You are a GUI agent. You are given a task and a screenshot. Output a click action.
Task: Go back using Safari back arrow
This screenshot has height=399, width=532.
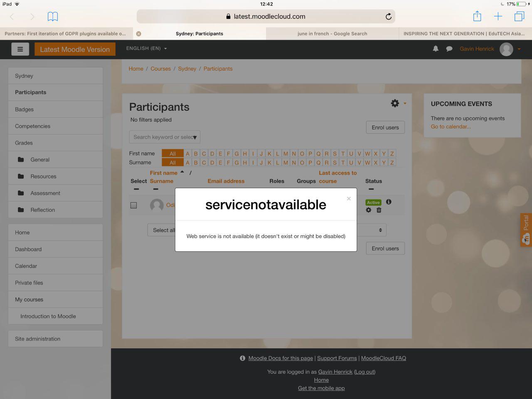point(12,17)
